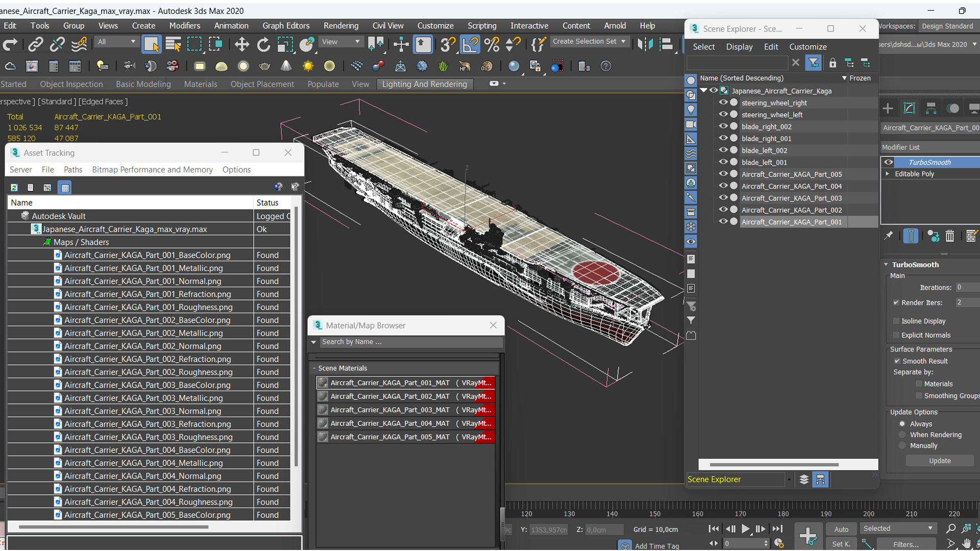Open the Graph Editors menu
This screenshot has height=551, width=980.
[286, 26]
